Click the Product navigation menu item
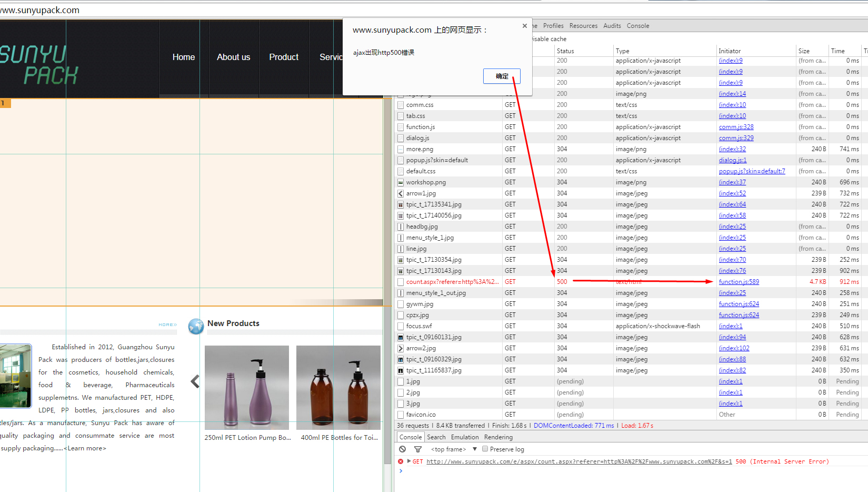 coord(284,57)
